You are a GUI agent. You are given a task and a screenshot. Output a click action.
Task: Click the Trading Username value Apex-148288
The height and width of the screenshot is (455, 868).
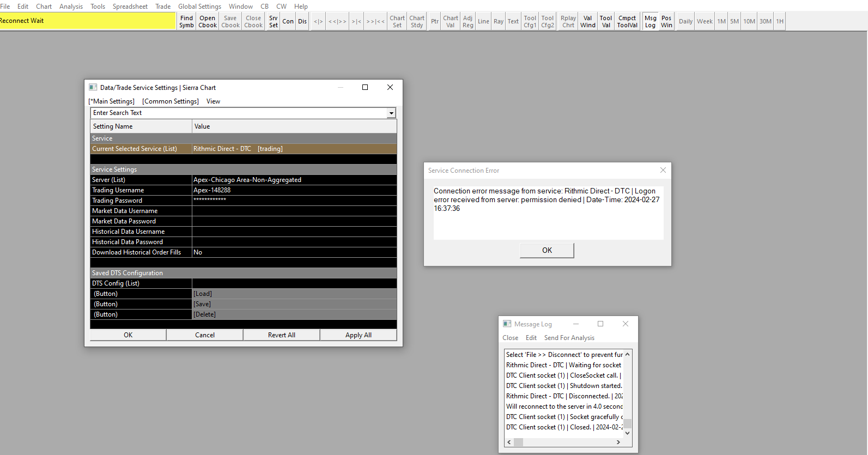[x=294, y=190]
